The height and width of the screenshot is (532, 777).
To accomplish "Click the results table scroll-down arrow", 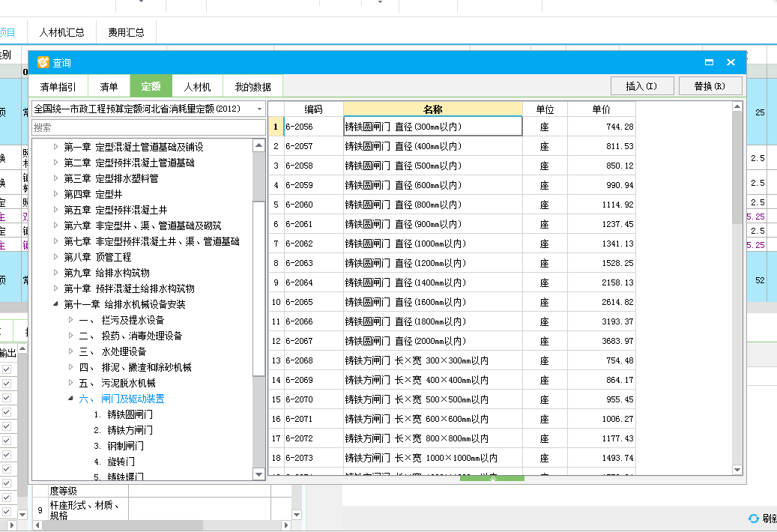I will coord(737,470).
